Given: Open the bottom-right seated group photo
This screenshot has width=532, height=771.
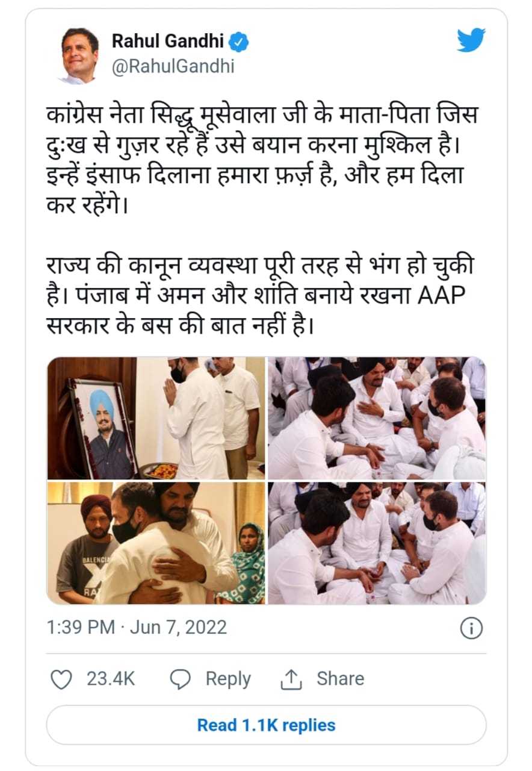Looking at the screenshot, I should tap(377, 543).
